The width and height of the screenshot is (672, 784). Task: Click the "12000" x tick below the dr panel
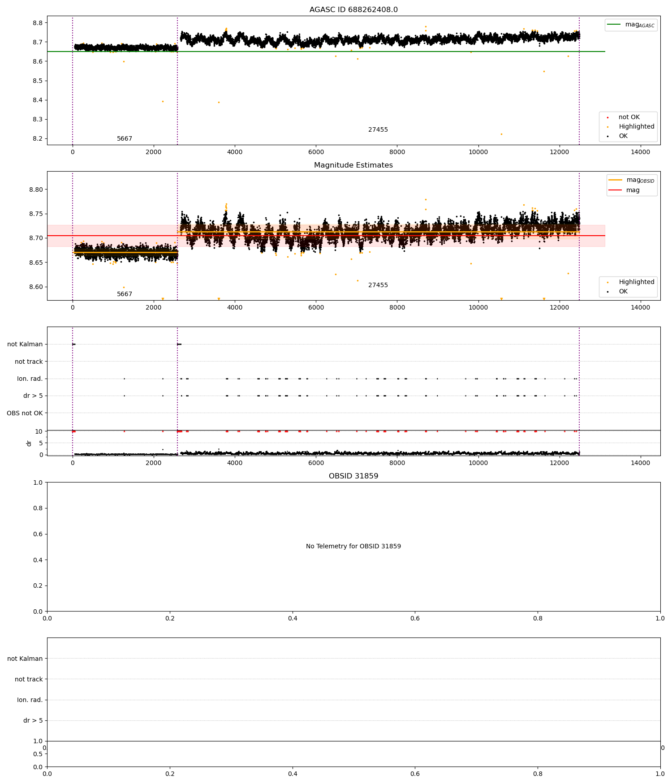(x=559, y=463)
